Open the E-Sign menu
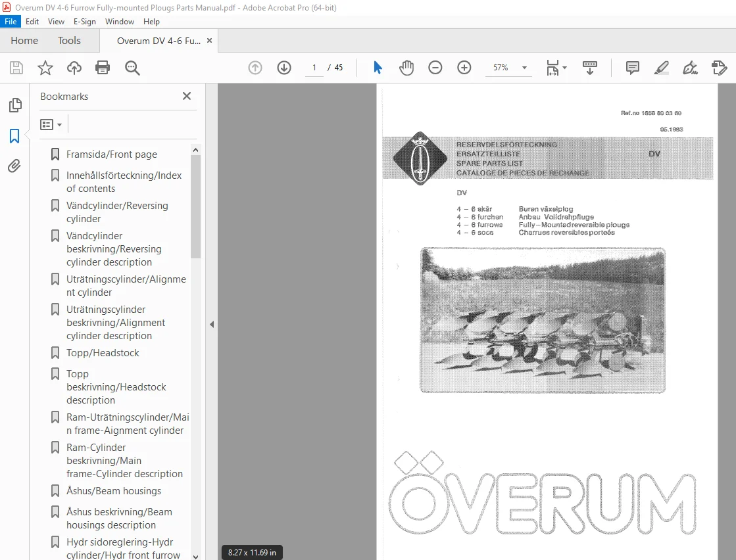 pyautogui.click(x=84, y=22)
